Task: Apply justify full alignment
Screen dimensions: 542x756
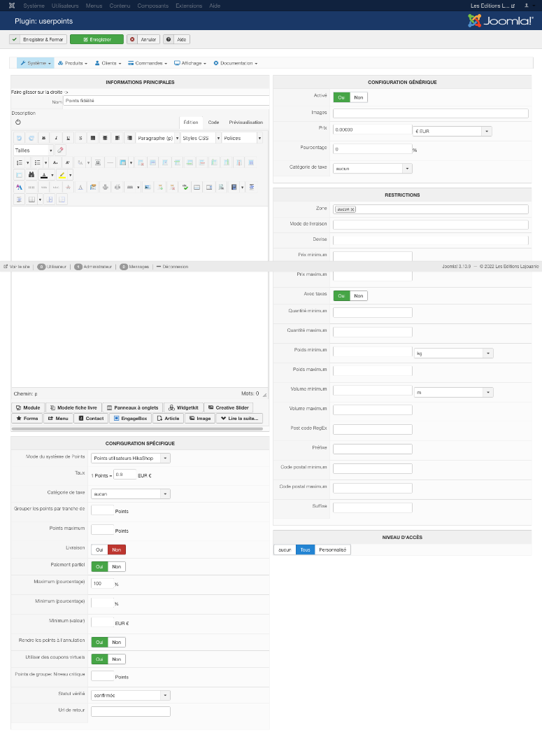Action: (x=93, y=138)
